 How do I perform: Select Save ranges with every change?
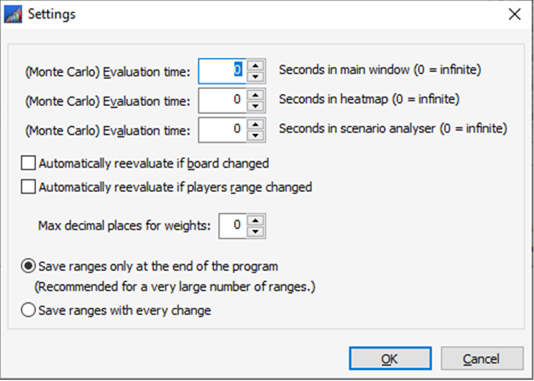pos(28,310)
